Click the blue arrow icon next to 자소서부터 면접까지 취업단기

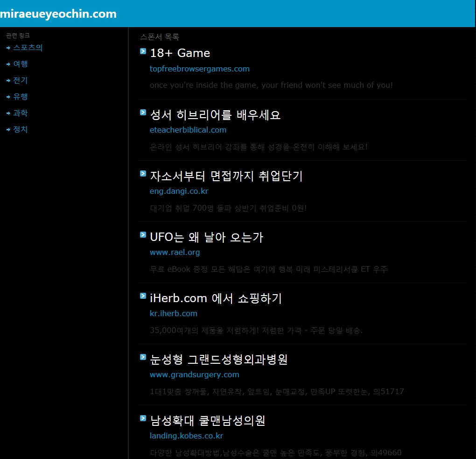(143, 173)
